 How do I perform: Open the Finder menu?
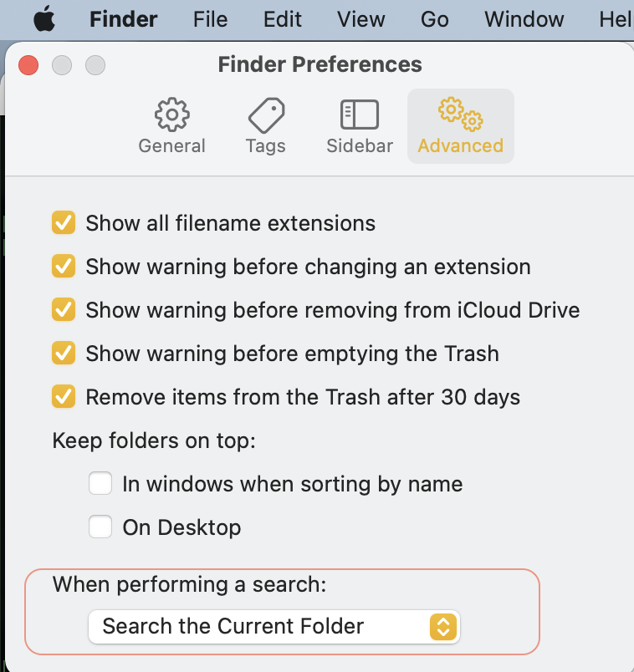[x=123, y=19]
